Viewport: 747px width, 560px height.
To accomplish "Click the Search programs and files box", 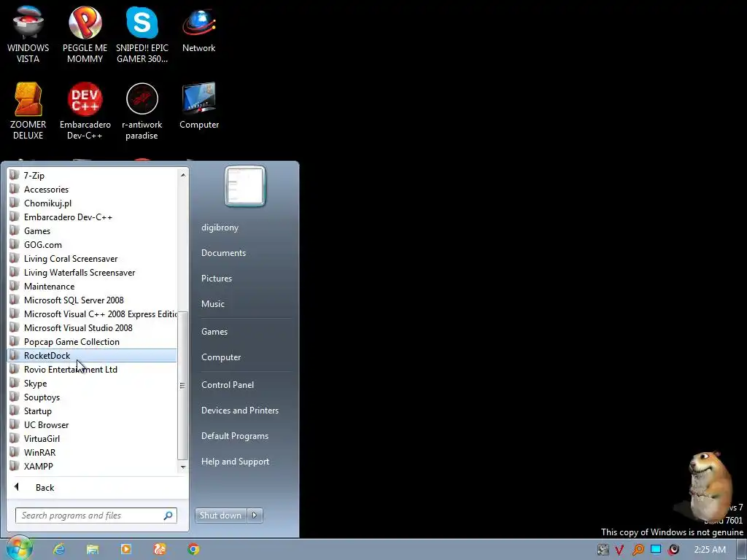I will [96, 516].
